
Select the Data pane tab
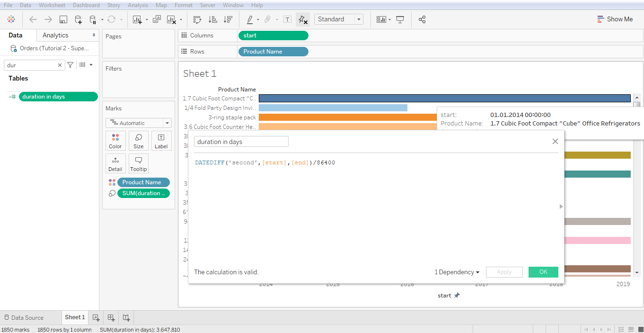click(x=15, y=35)
